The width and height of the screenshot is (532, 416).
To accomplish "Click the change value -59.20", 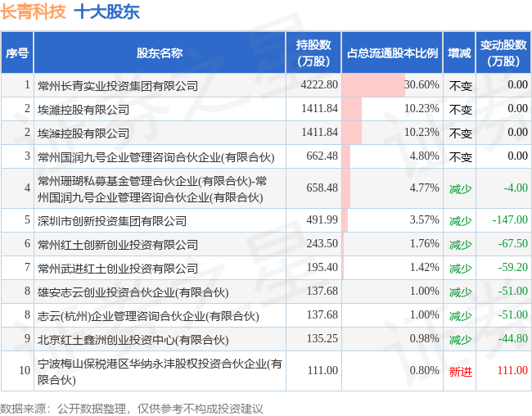I will click(x=513, y=267).
